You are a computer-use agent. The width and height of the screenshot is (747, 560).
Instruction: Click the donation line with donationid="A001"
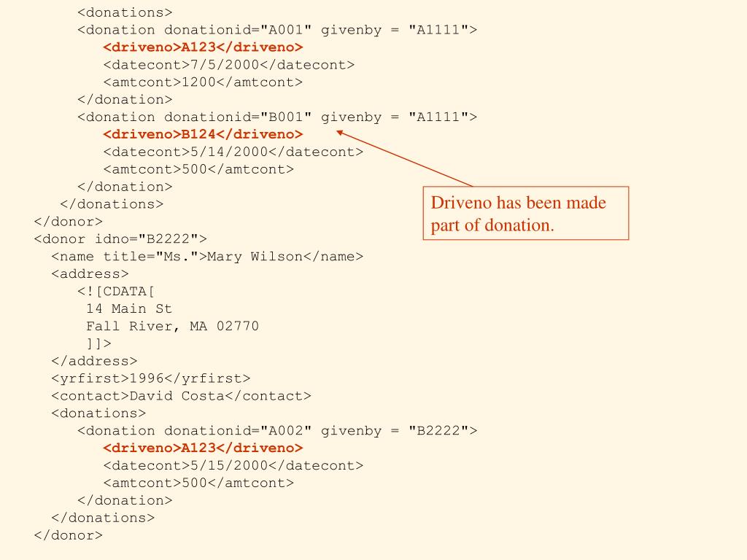coord(277,30)
